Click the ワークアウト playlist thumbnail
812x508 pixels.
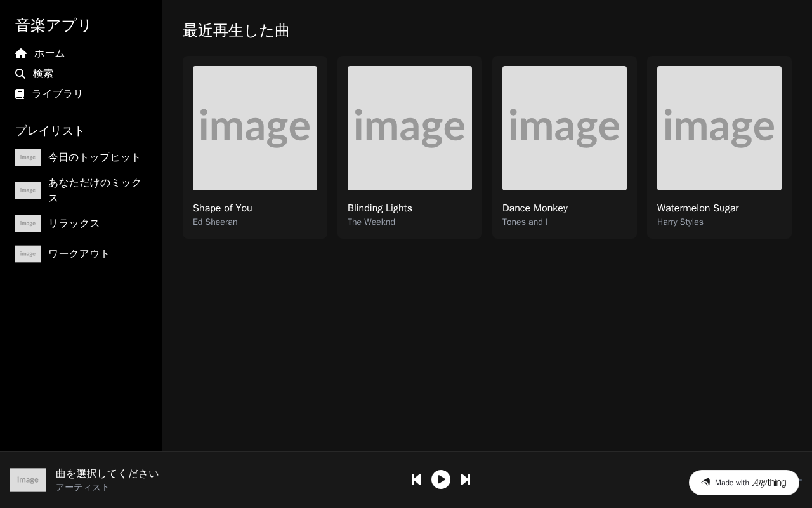[x=28, y=254]
